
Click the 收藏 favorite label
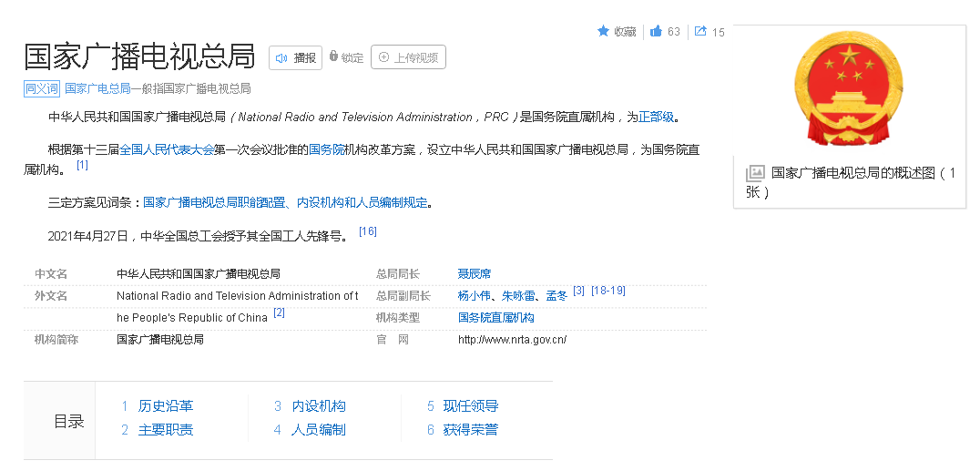(x=625, y=31)
